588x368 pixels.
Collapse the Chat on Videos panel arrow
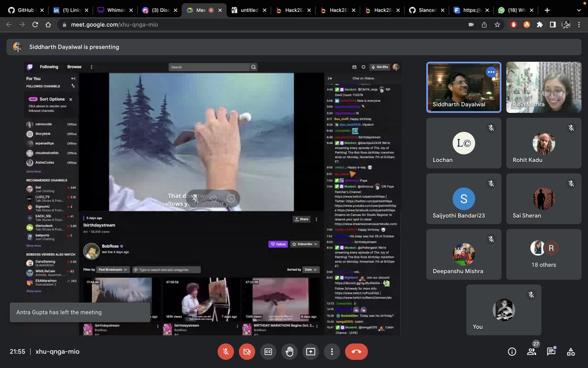tap(330, 79)
